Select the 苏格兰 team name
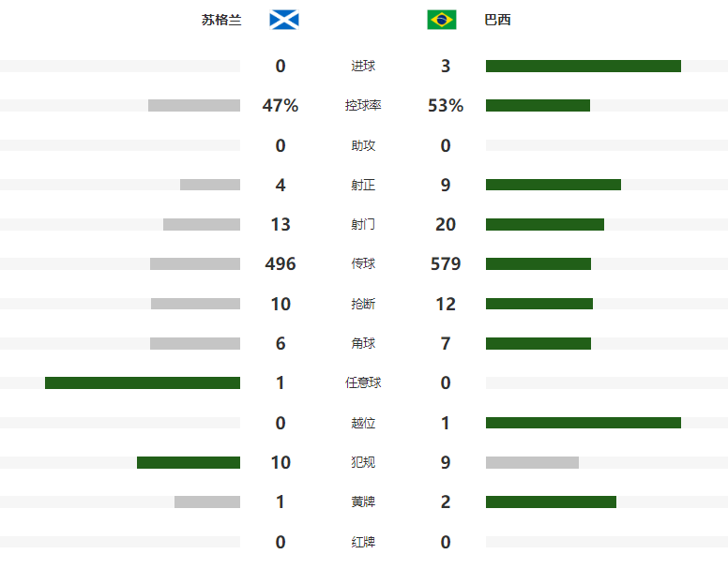The height and width of the screenshot is (569, 728). tap(221, 20)
